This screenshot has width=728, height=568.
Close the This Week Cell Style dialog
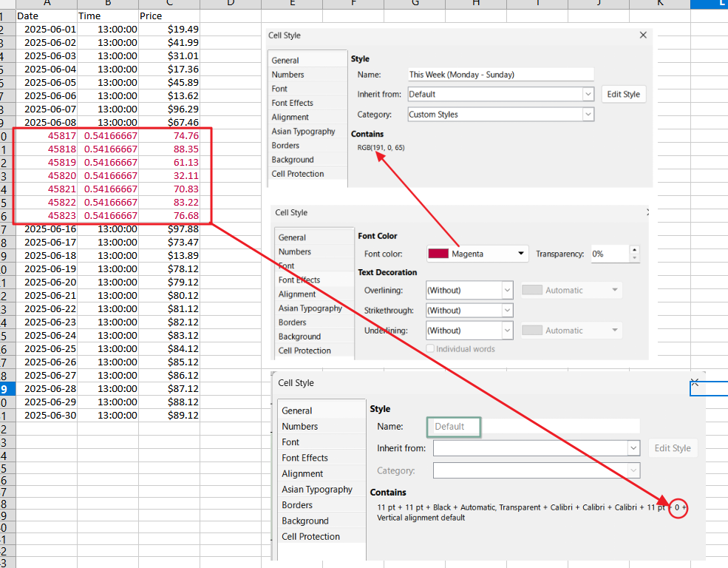[x=643, y=35]
